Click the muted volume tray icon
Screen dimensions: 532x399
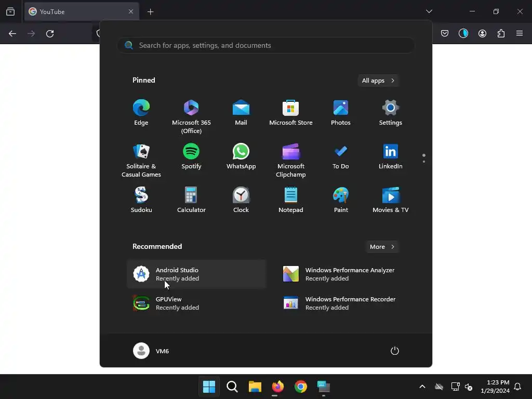click(x=469, y=387)
